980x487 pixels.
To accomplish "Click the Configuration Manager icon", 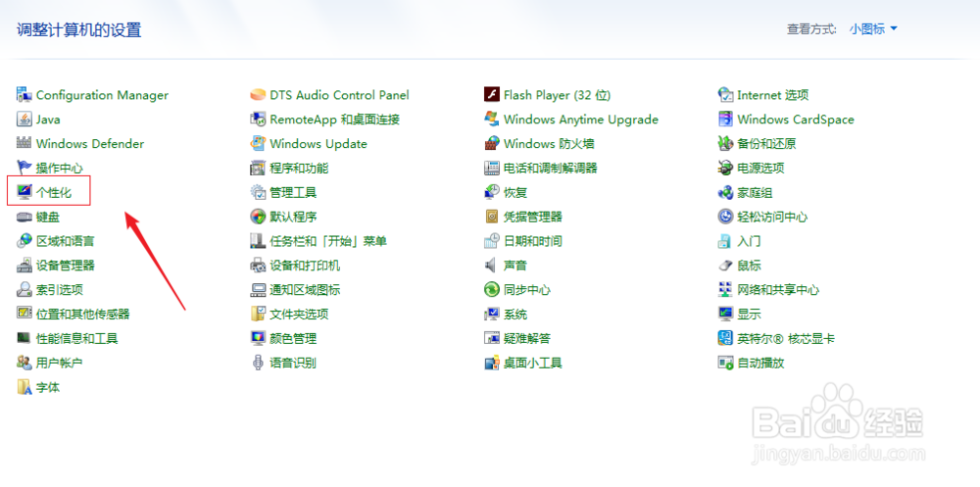I will point(24,95).
